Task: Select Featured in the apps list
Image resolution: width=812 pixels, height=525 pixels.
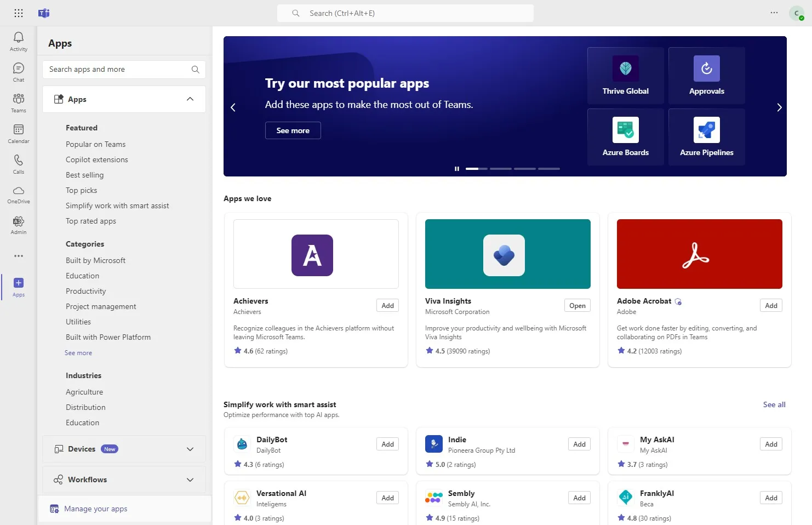Action: click(x=82, y=128)
